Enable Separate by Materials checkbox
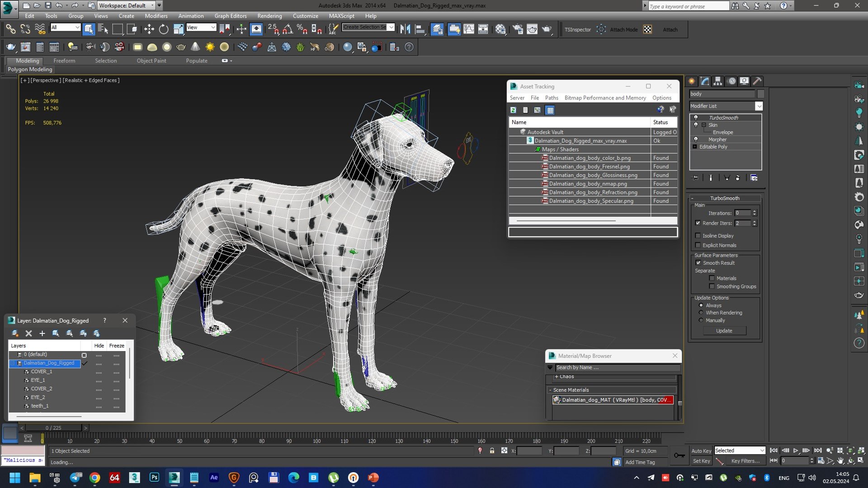This screenshot has width=868, height=488. (712, 278)
